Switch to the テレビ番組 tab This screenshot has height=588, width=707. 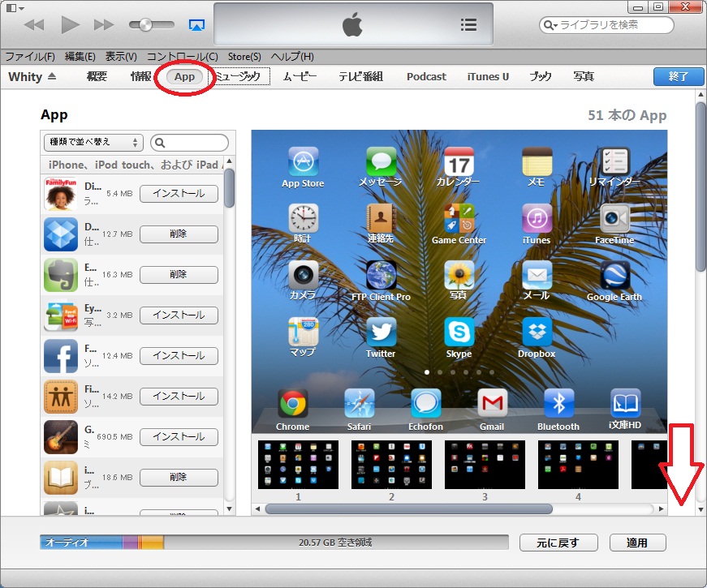(x=360, y=76)
